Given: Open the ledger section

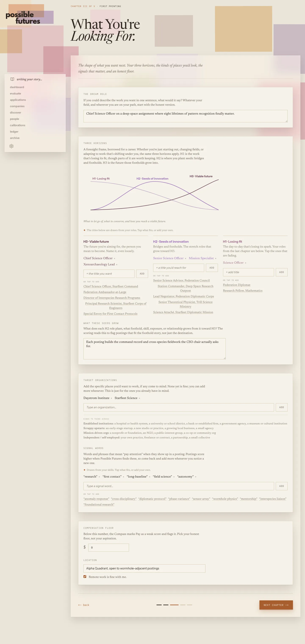Looking at the screenshot, I should coord(14,132).
